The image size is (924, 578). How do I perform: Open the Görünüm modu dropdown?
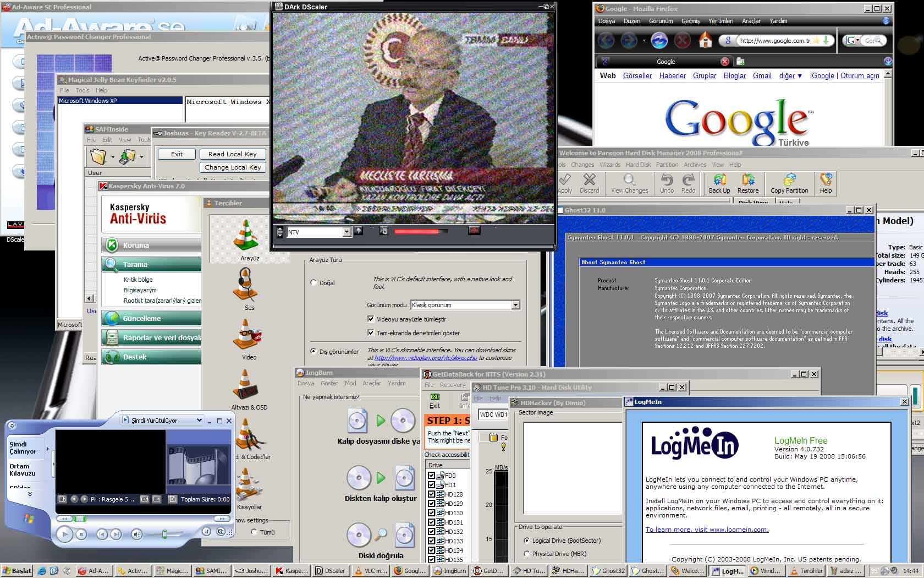tap(515, 305)
